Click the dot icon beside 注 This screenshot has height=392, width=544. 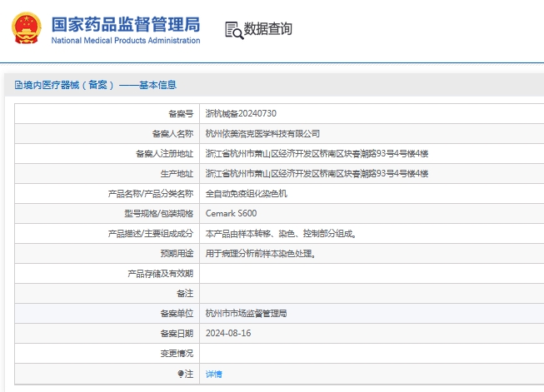[x=181, y=374]
